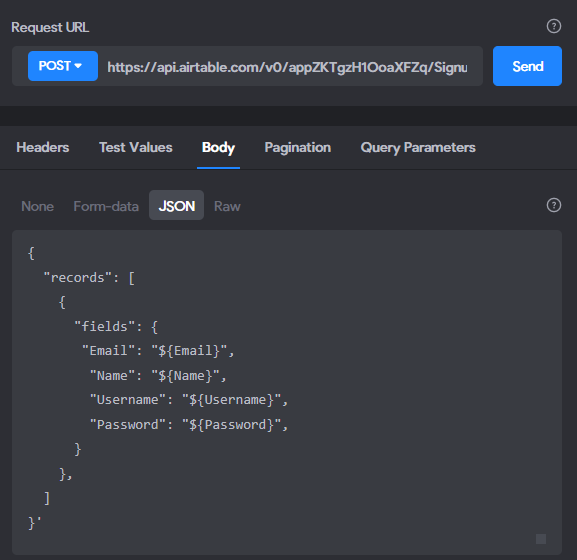Viewport: 577px width, 560px height.
Task: Select the JSON body type
Action: tap(177, 205)
